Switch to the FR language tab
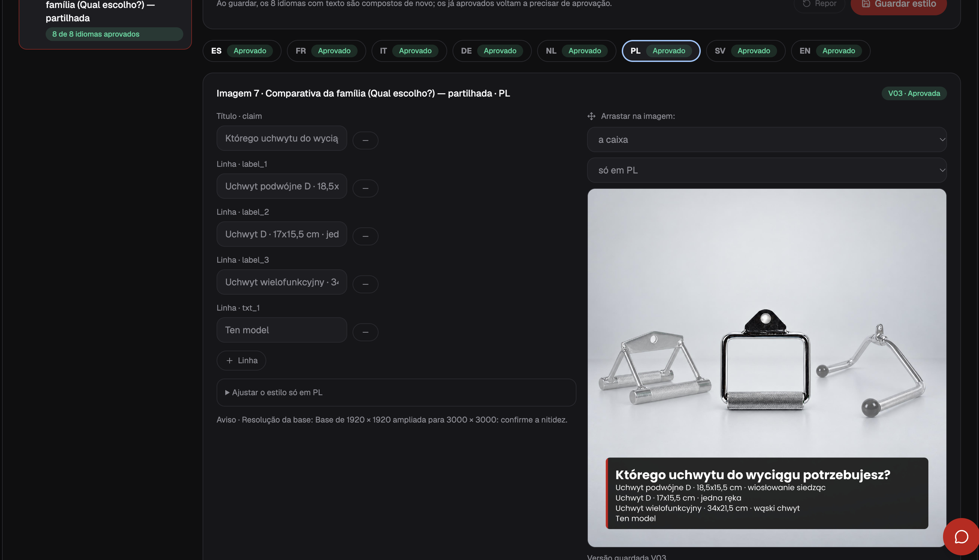The image size is (979, 560). coord(326,51)
